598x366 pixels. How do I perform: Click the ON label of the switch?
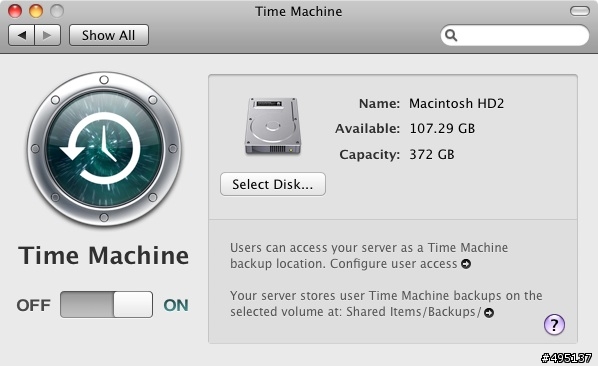coord(176,305)
